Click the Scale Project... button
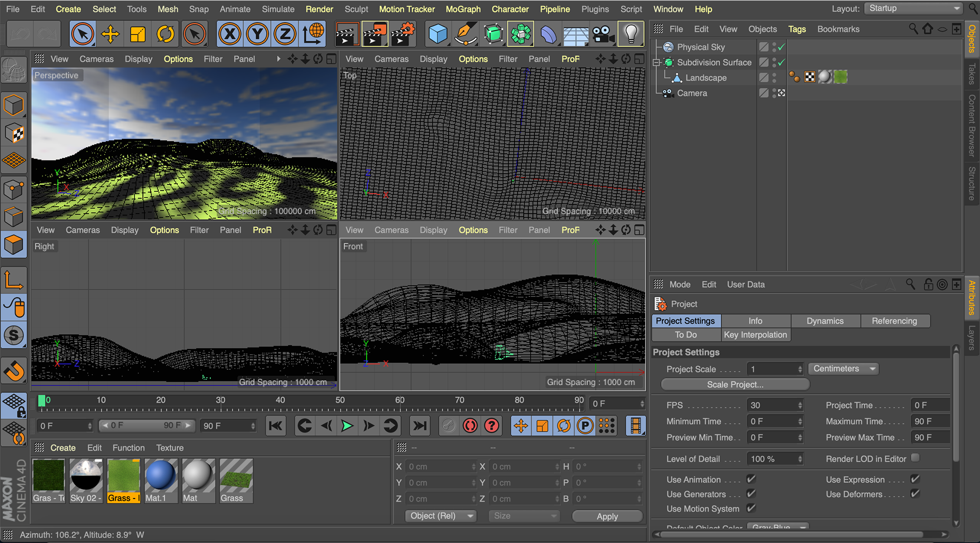The width and height of the screenshot is (980, 543). click(735, 384)
